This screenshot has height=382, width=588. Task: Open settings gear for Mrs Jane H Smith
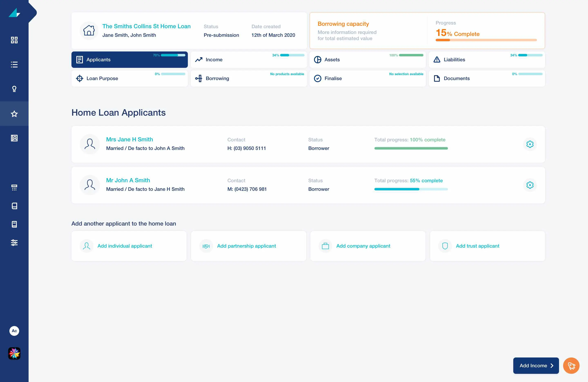coord(530,144)
